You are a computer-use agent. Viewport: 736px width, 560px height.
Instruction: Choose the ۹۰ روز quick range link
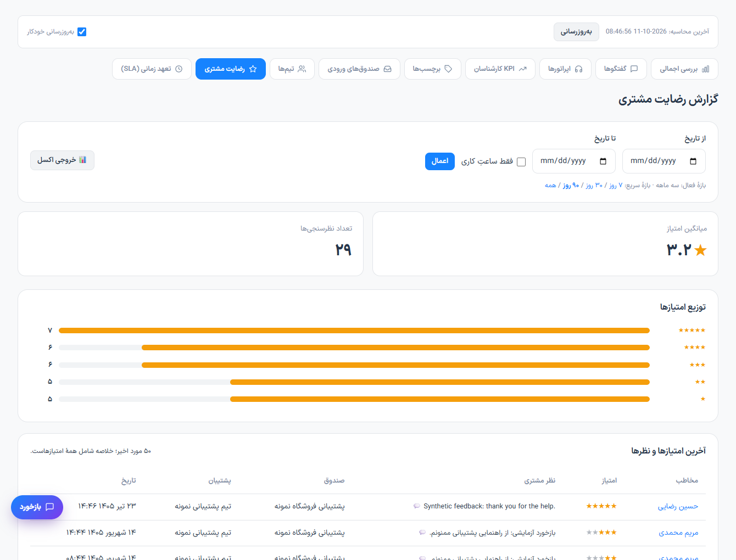coord(571,186)
